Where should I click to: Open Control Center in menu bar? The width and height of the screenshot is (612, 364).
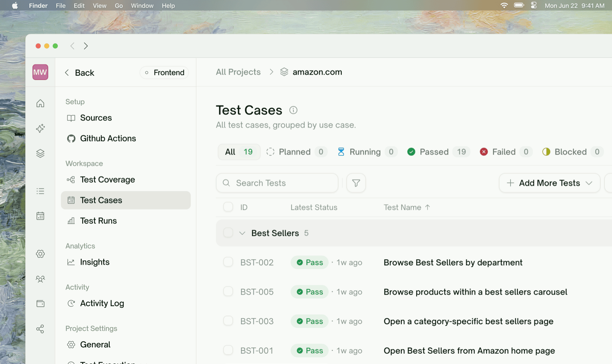pos(534,5)
